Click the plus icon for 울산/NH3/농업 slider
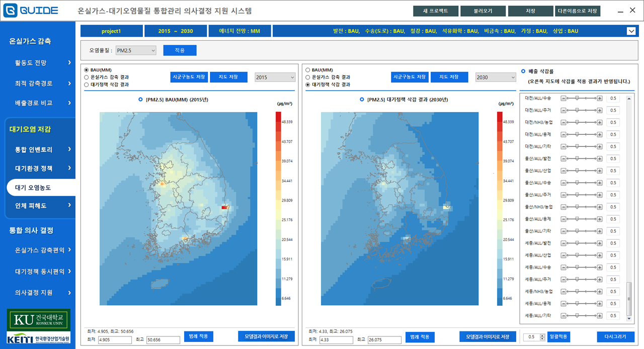The image size is (644, 349). click(x=600, y=207)
